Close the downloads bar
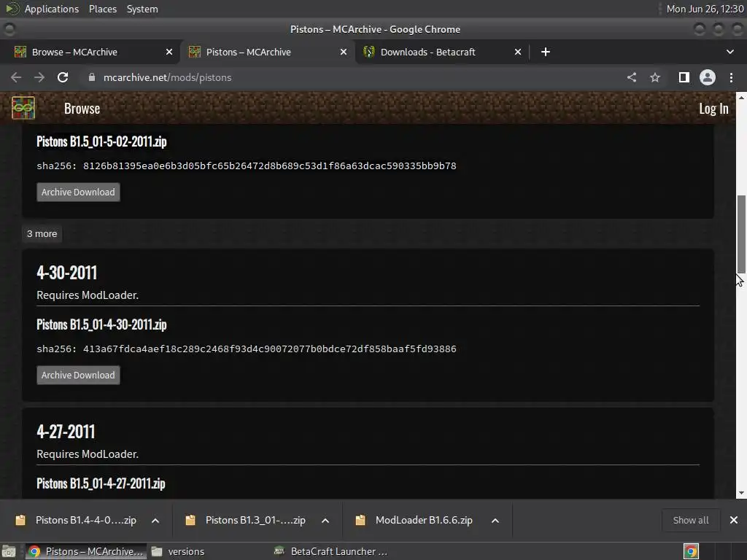 [x=734, y=520]
